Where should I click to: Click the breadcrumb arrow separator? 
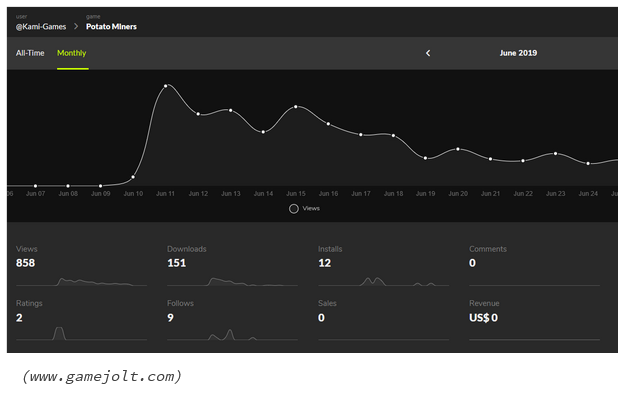point(76,26)
